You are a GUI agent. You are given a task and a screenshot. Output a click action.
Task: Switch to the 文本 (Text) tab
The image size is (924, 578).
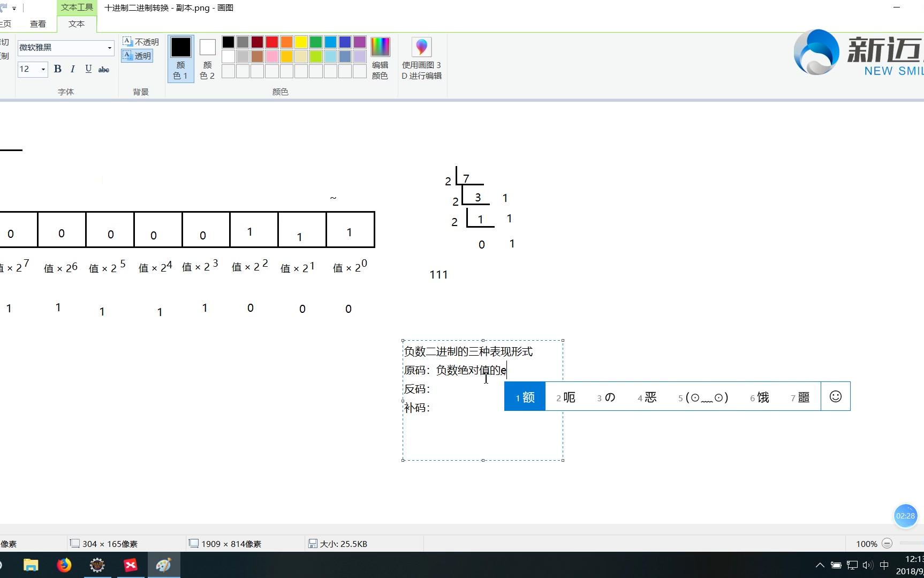coord(76,24)
